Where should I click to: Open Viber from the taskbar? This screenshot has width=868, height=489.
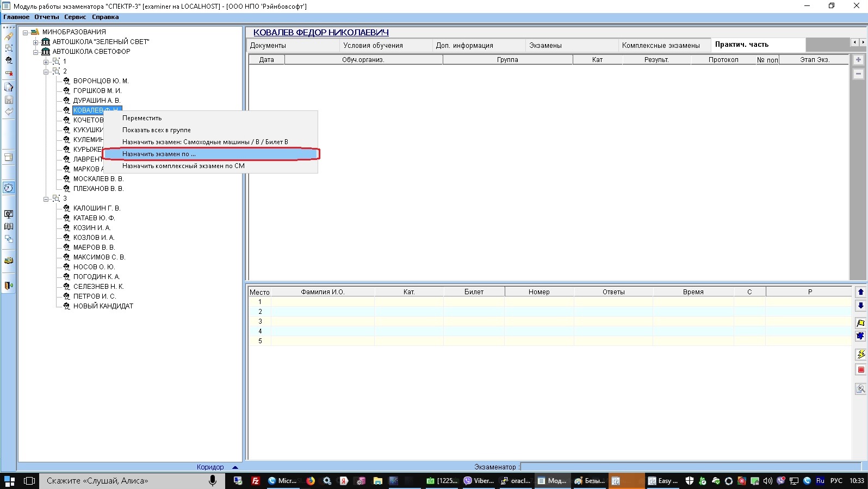tap(479, 481)
